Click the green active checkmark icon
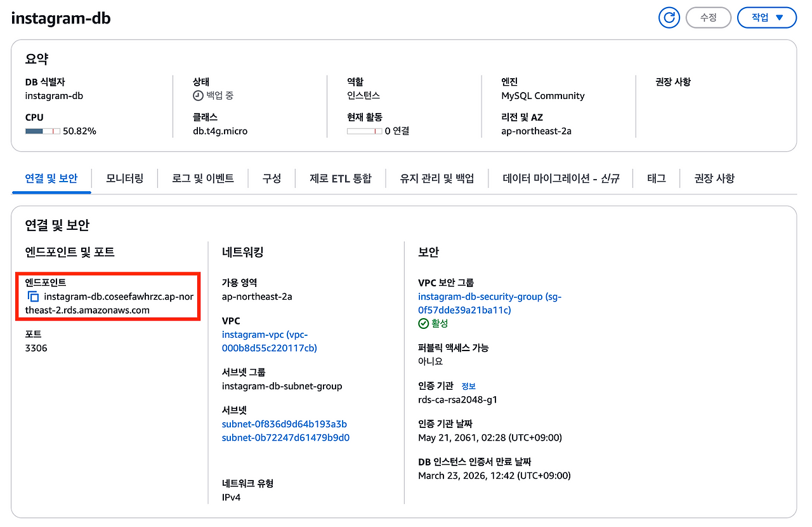The width and height of the screenshot is (812, 527). (424, 323)
